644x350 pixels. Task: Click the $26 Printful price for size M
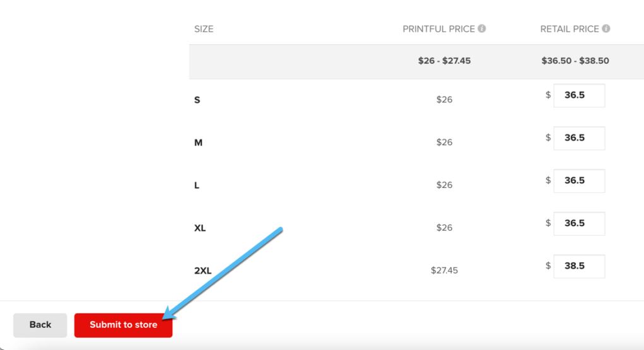(x=445, y=142)
